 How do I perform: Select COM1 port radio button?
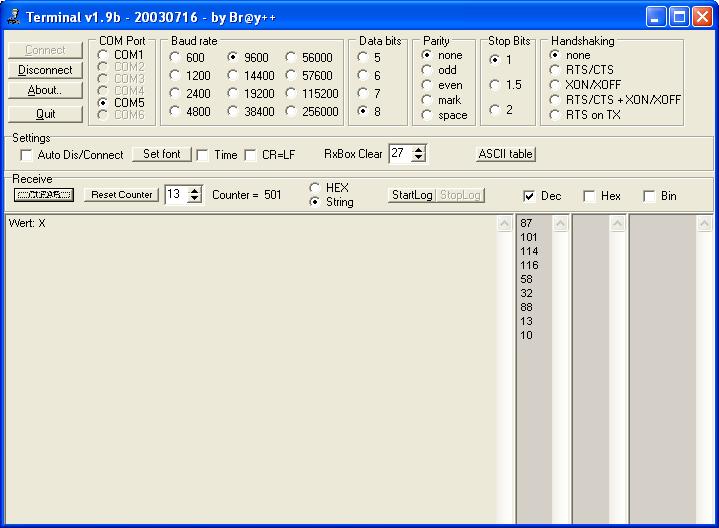pyautogui.click(x=103, y=55)
